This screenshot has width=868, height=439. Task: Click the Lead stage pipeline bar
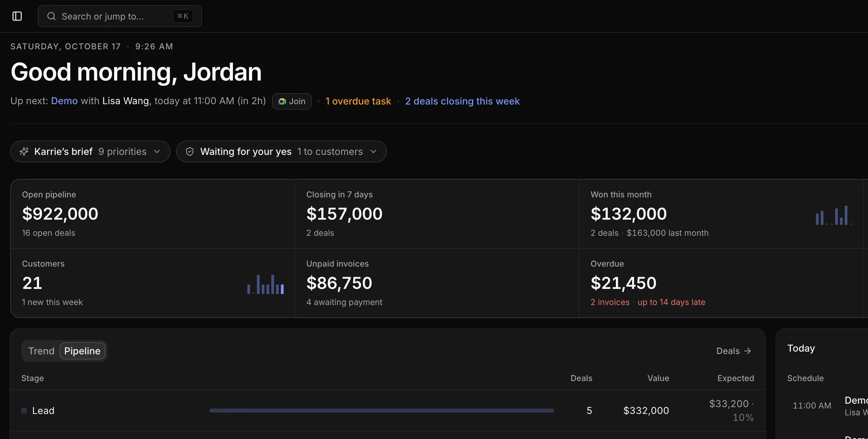pos(381,410)
